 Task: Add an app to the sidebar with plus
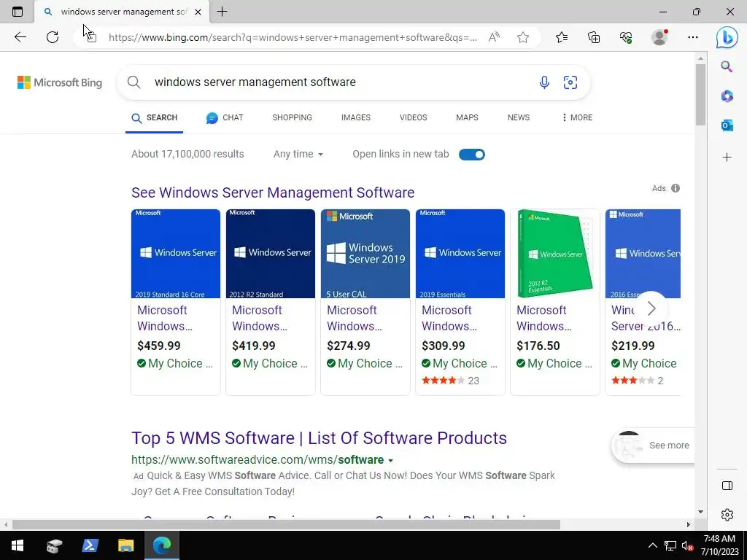(727, 157)
